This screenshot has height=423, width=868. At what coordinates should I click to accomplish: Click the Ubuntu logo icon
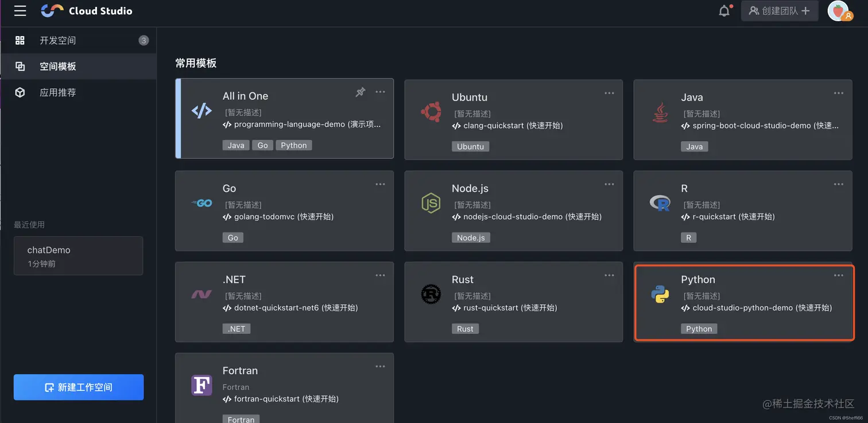point(431,112)
